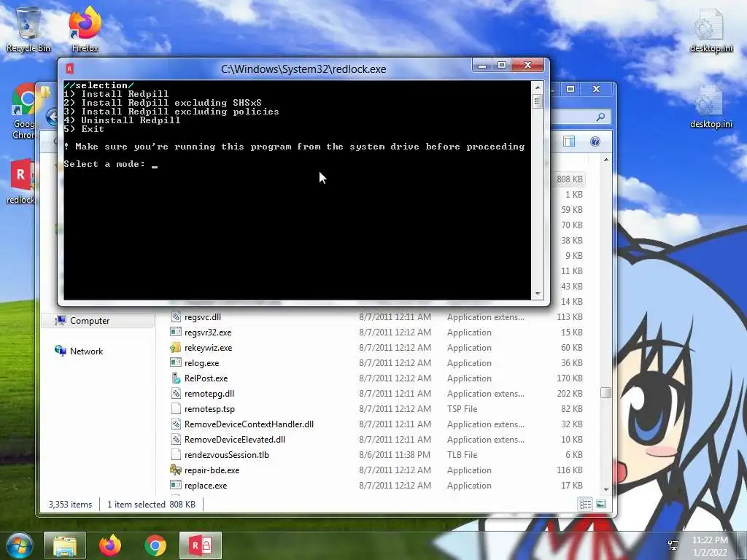Select relog.exe file icon
The height and width of the screenshot is (560, 747).
(176, 362)
